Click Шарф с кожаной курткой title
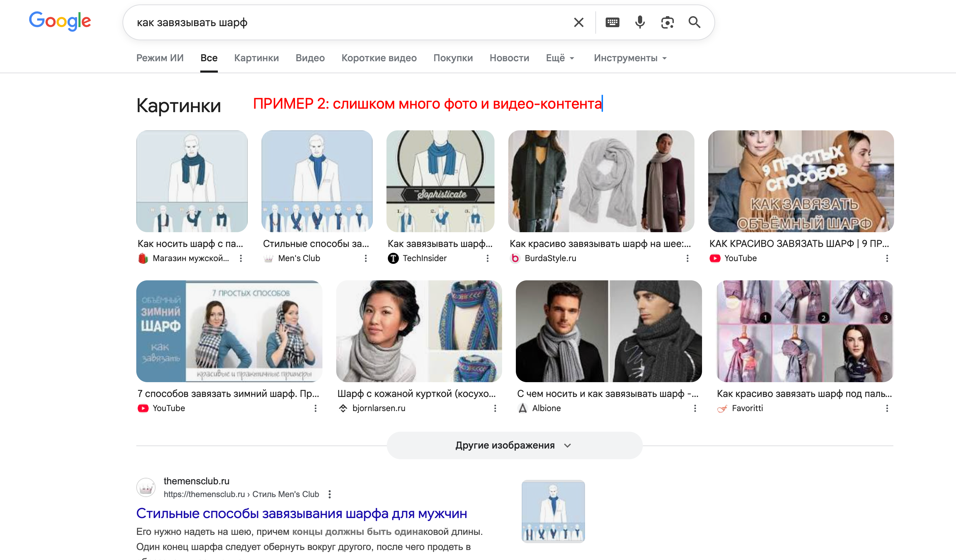This screenshot has width=956, height=560. [x=416, y=394]
